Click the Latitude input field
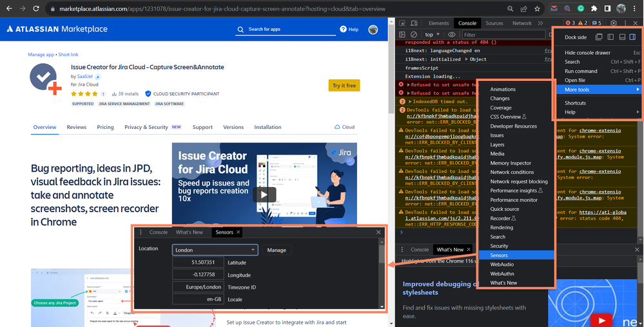 [199, 263]
